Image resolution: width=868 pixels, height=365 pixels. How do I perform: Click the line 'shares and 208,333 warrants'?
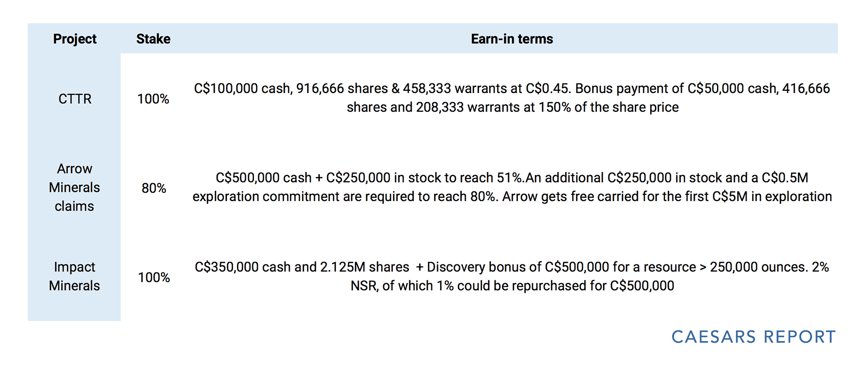[512, 107]
